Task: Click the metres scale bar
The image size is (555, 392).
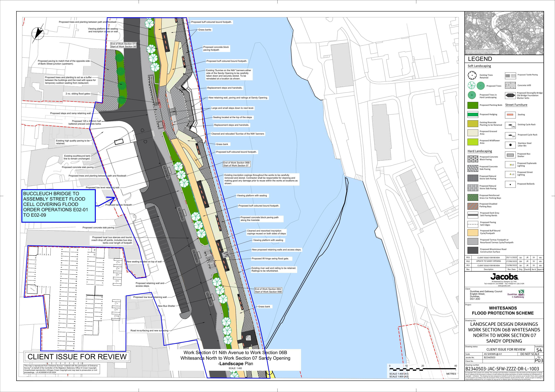Action: point(422,369)
